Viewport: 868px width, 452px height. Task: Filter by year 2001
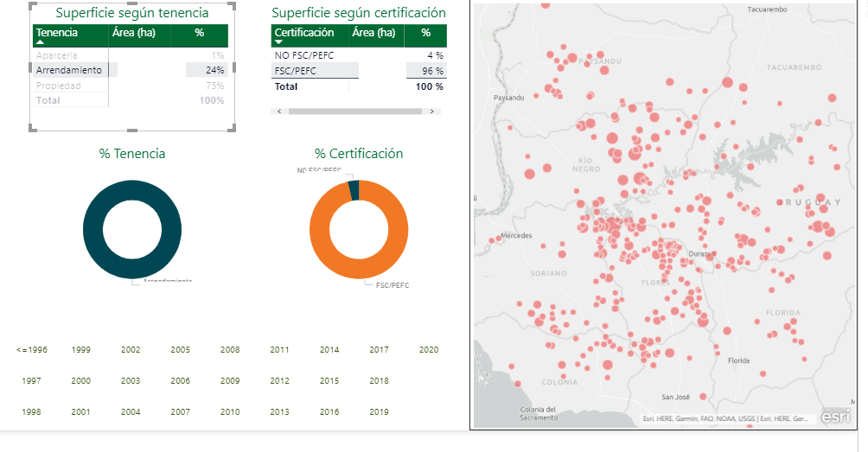(x=80, y=411)
